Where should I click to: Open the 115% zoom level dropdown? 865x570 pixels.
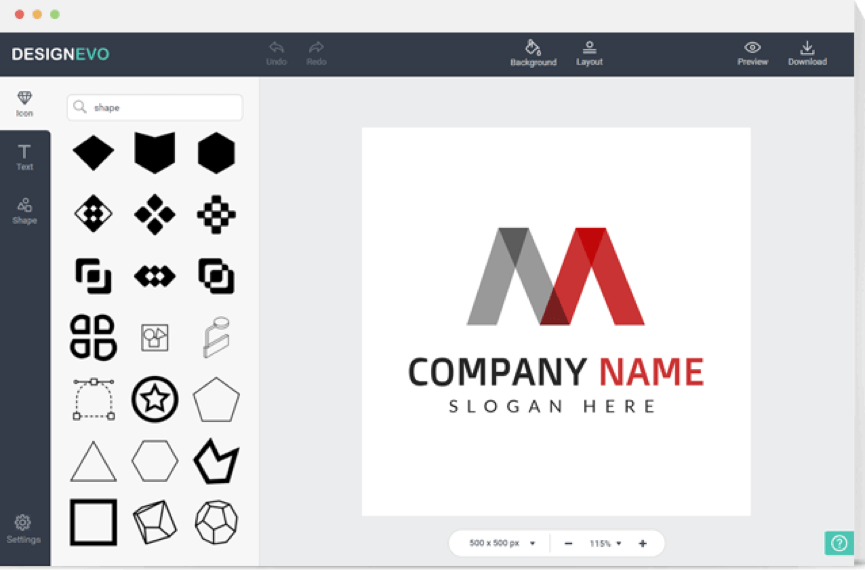(605, 544)
